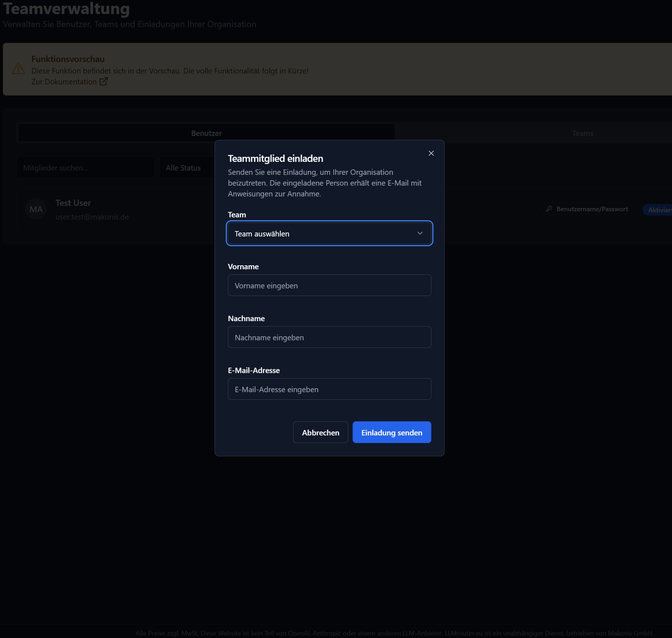This screenshot has width=672, height=638.
Task: Open the 'Zur Dokumentation' link
Action: (64, 82)
